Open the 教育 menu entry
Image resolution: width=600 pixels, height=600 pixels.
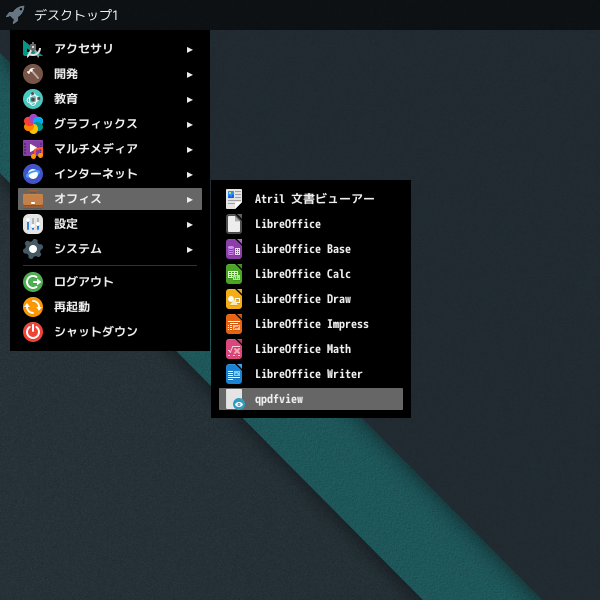pyautogui.click(x=110, y=99)
